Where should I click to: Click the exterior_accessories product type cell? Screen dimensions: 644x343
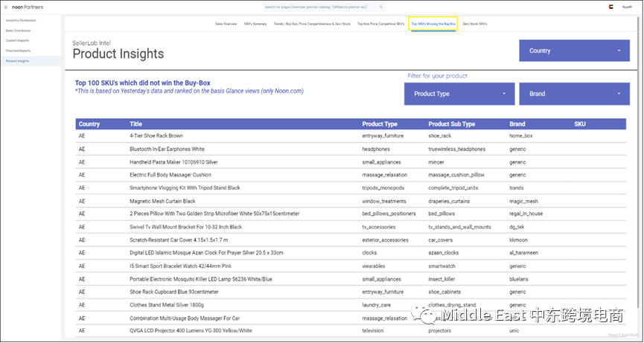pos(385,240)
